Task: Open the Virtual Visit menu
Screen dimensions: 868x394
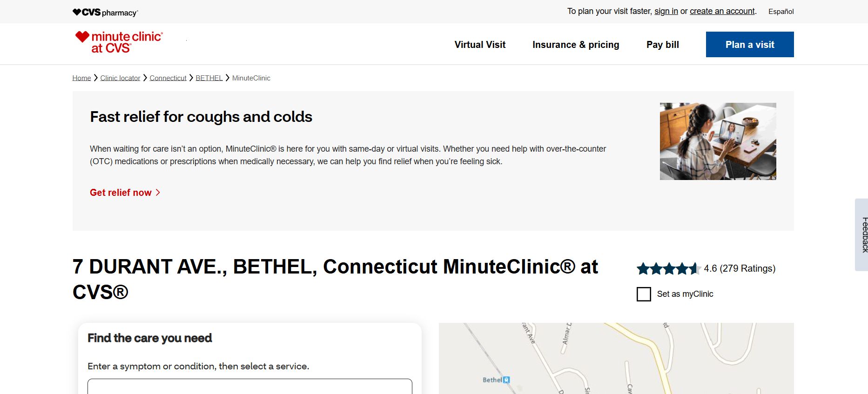Action: point(480,45)
